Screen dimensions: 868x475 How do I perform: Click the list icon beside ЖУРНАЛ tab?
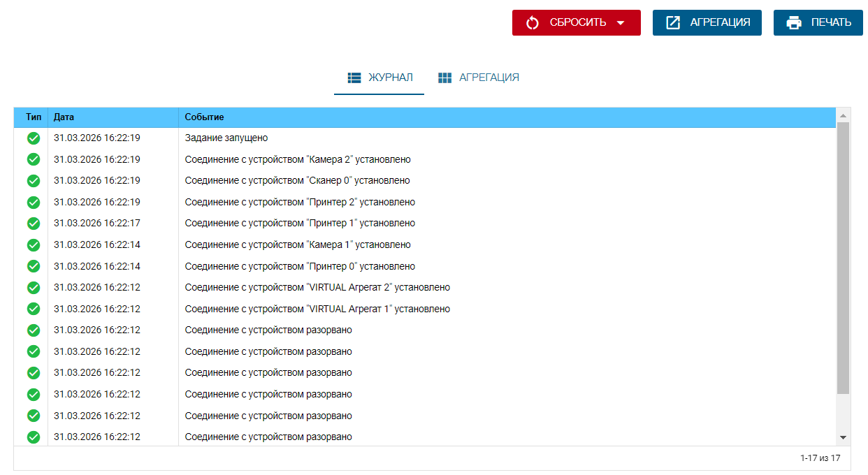(353, 78)
